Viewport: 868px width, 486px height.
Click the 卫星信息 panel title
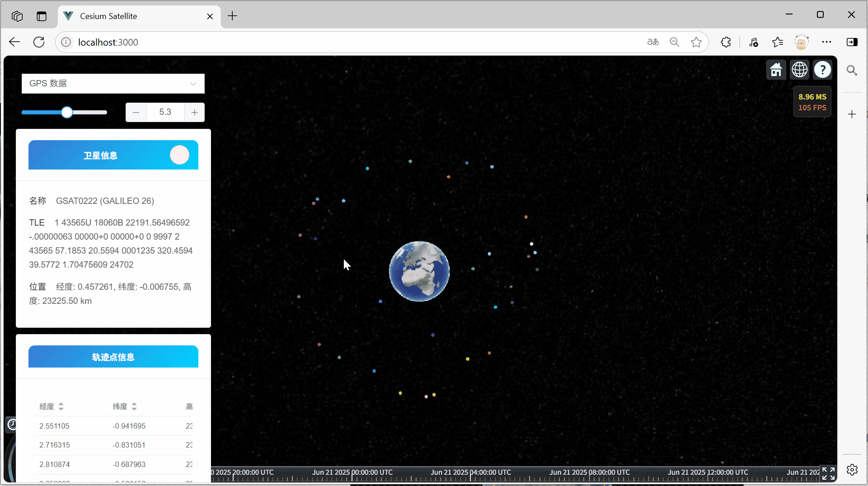click(100, 156)
